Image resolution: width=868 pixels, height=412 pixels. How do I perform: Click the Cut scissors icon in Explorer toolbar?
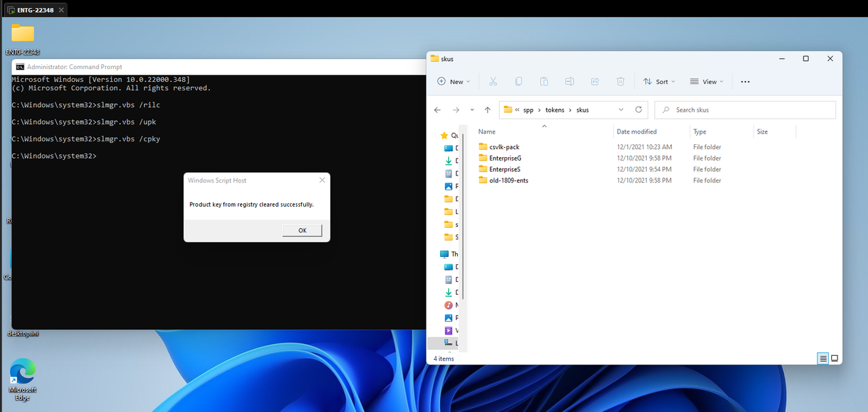click(x=493, y=81)
